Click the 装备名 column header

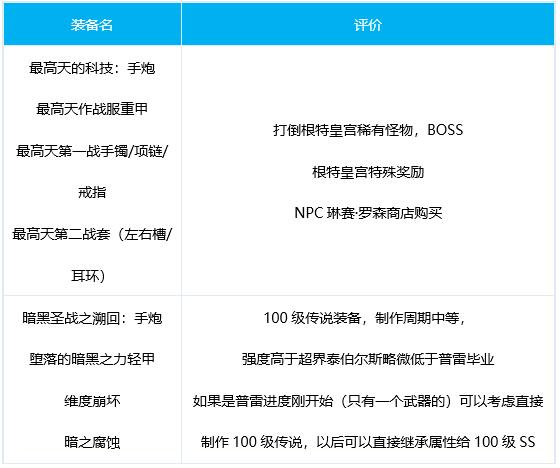[x=92, y=25]
